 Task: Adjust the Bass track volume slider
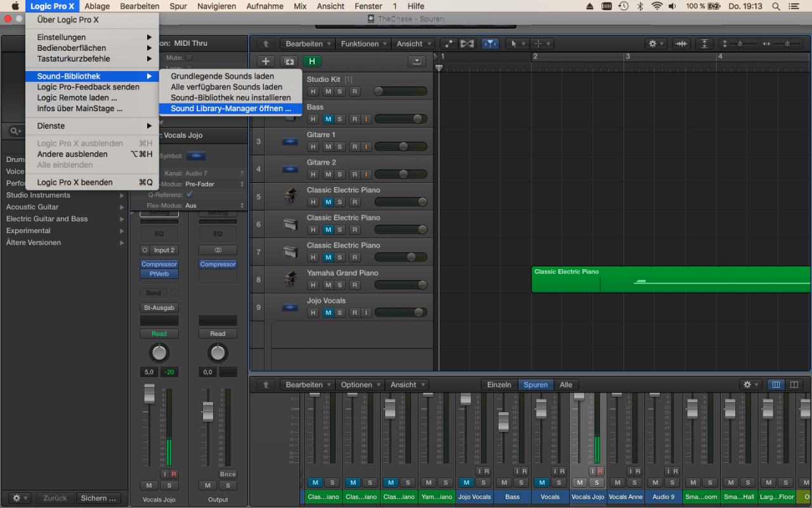(400, 119)
